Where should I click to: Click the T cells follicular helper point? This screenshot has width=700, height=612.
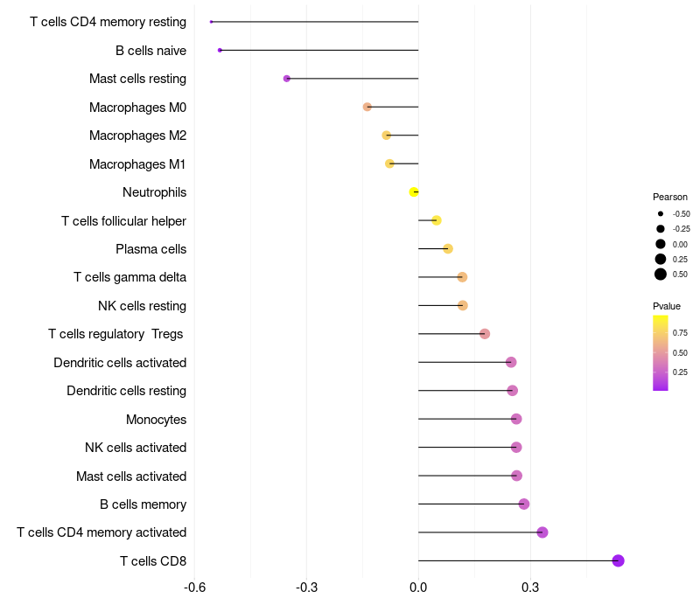click(x=437, y=220)
